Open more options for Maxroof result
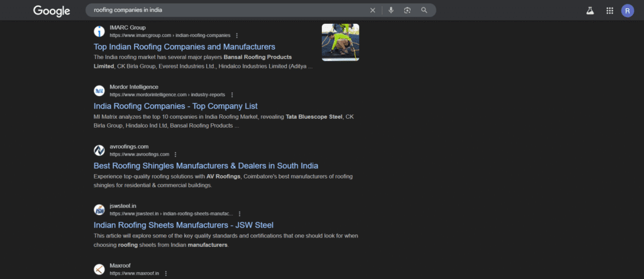The image size is (644, 279). click(166, 273)
